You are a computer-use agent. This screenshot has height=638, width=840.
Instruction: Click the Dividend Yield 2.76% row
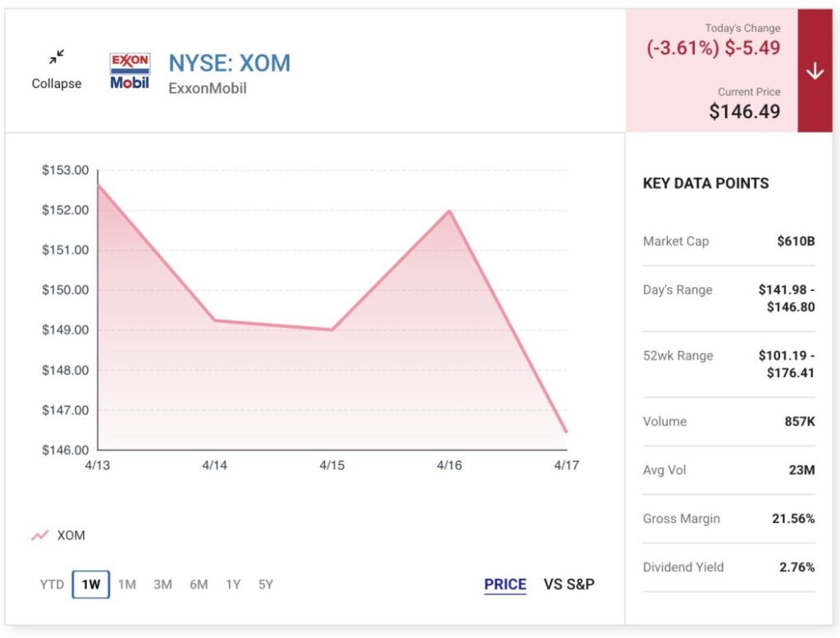pos(728,567)
